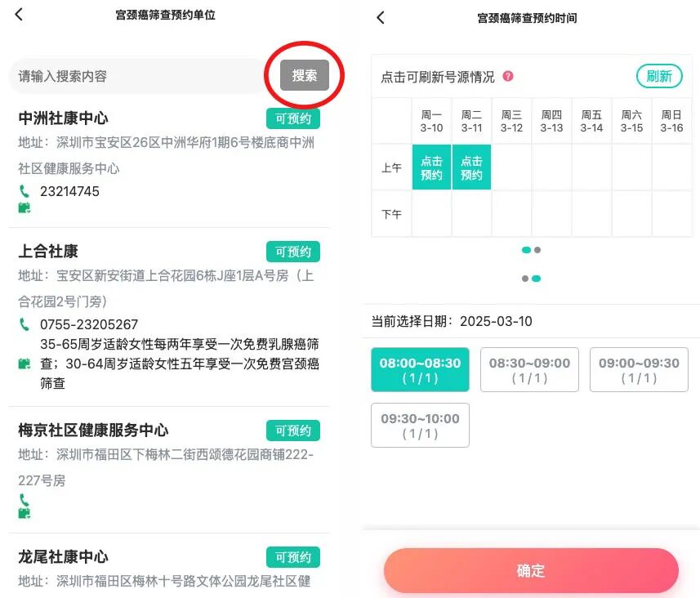Tap 可预约 for 龙尾社康中心
The image size is (700, 598).
293,557
